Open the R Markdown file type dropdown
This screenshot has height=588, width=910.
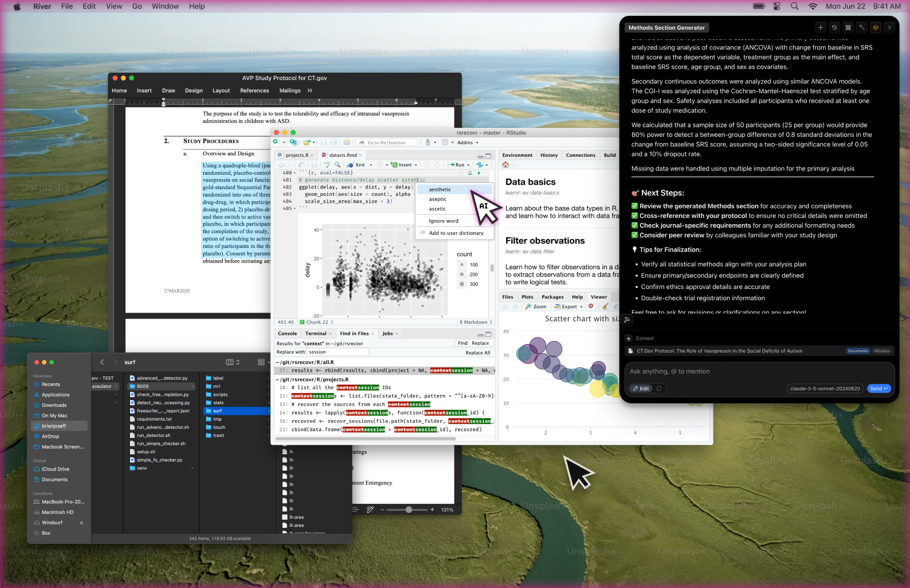[x=476, y=322]
